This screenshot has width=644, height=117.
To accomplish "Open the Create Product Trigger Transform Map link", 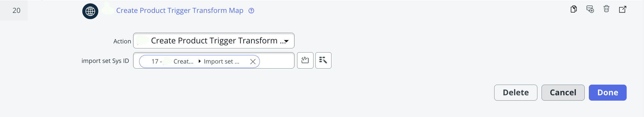I will pyautogui.click(x=180, y=10).
